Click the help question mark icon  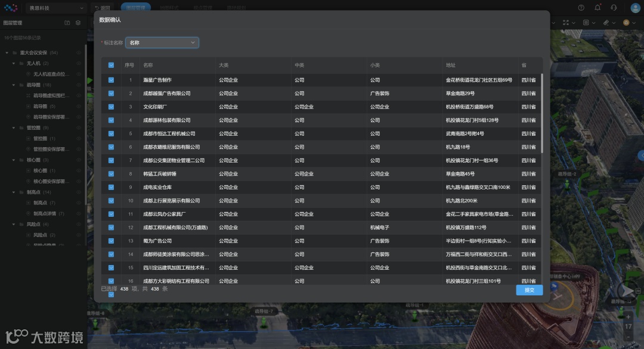pyautogui.click(x=581, y=8)
